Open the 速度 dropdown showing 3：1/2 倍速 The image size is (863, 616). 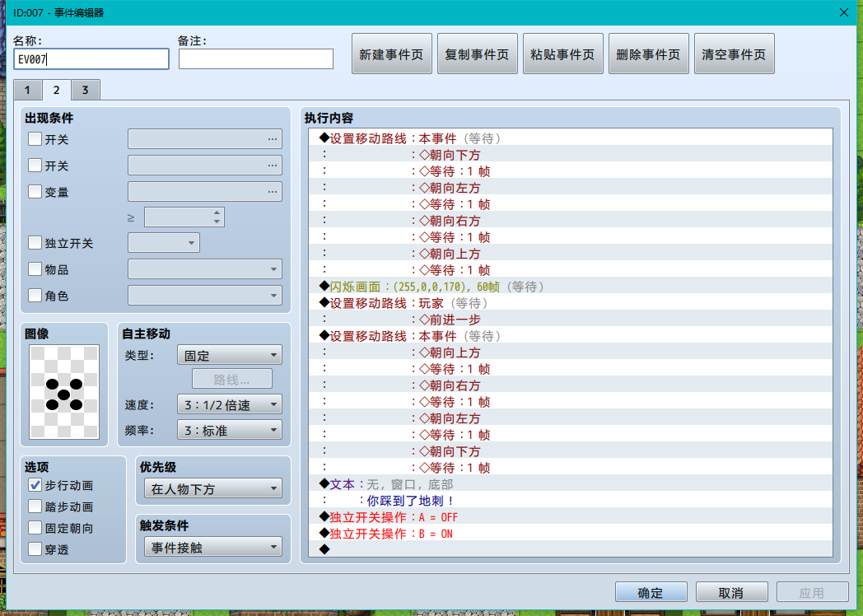pos(230,404)
